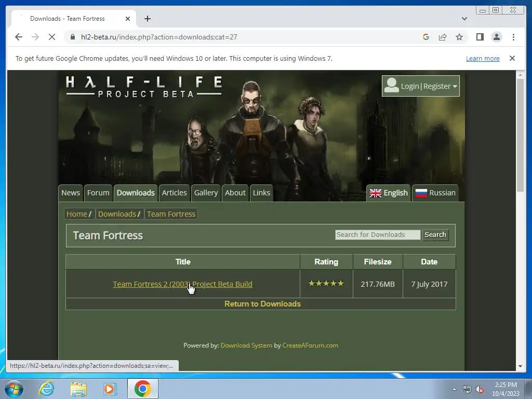Click the Rating column header
Image resolution: width=532 pixels, height=399 pixels.
pos(326,262)
